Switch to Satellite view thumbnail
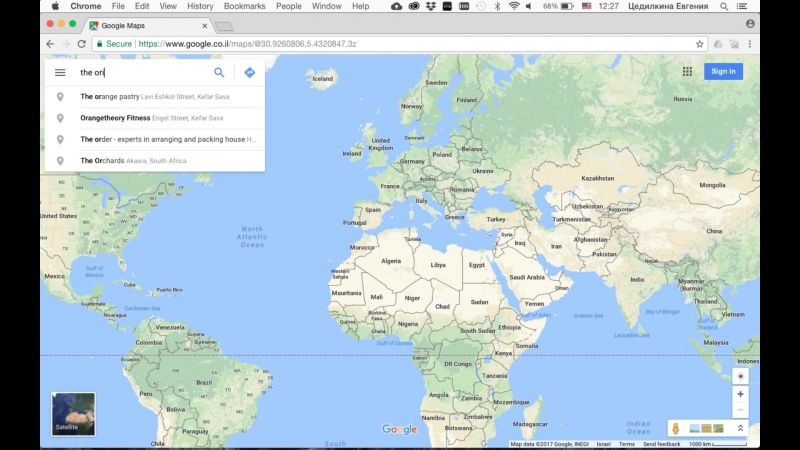The width and height of the screenshot is (800, 450). [x=73, y=414]
